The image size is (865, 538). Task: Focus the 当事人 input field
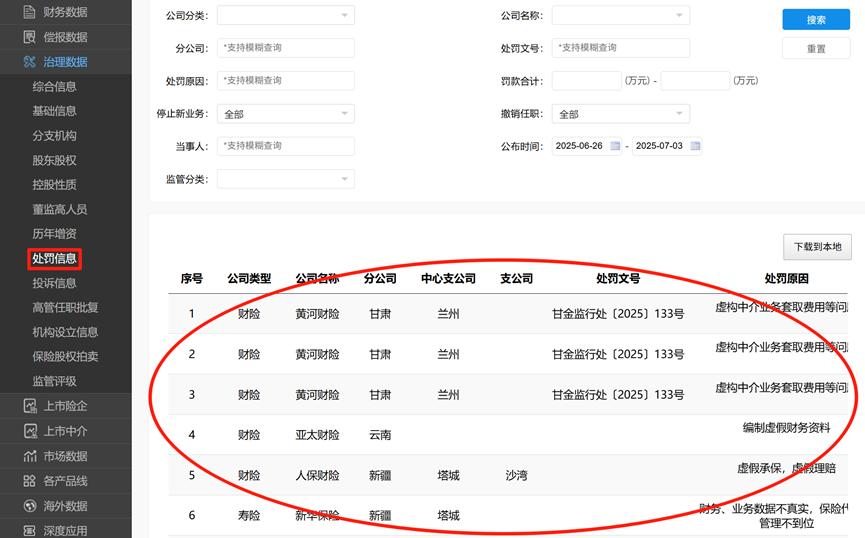tap(286, 146)
